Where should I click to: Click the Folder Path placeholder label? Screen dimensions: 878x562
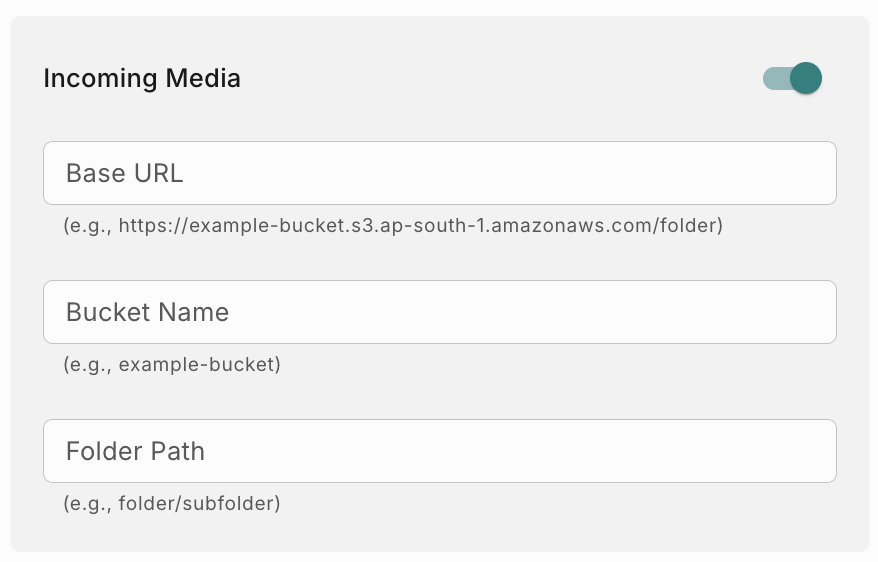coord(135,451)
